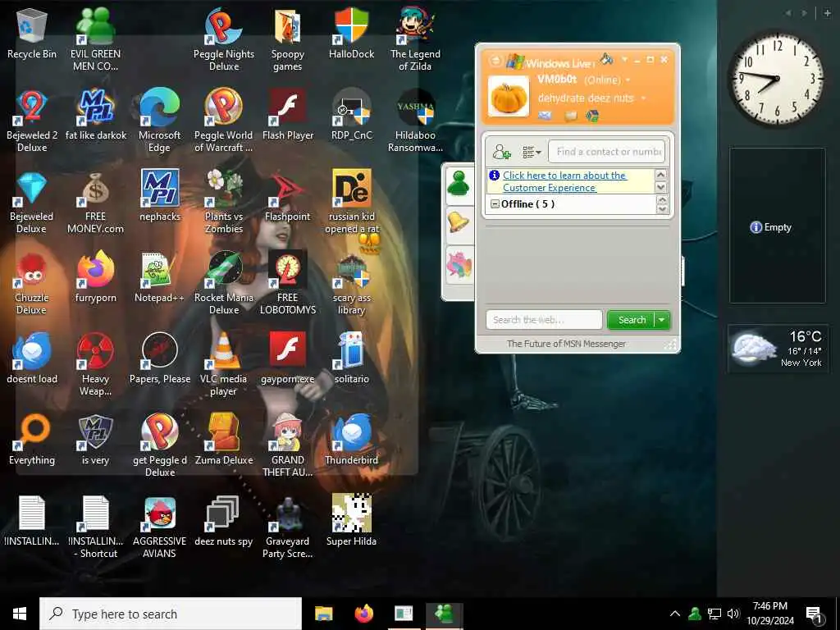Screen dimensions: 840x630
Task: Click the colorful cube MSN Today icon
Action: coord(592,116)
